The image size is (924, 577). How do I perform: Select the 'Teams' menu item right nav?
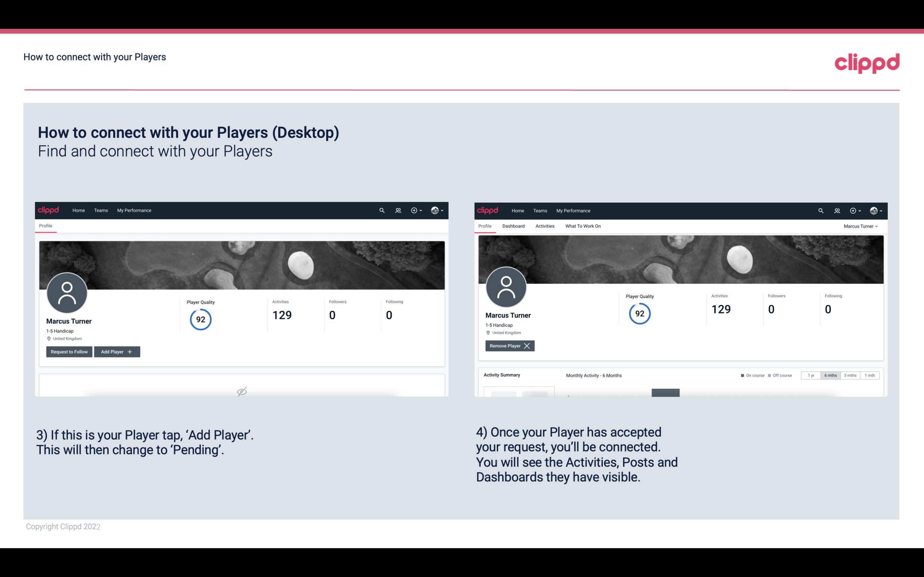[539, 211]
